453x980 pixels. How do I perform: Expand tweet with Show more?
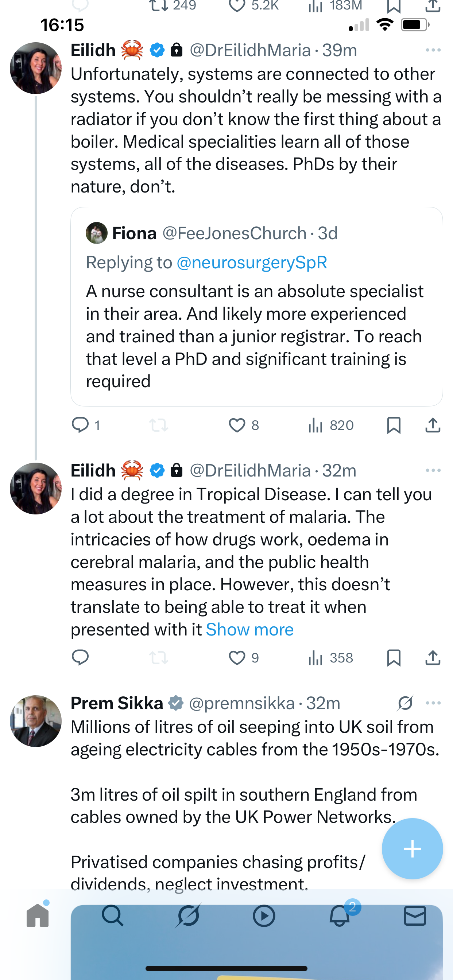tap(250, 630)
